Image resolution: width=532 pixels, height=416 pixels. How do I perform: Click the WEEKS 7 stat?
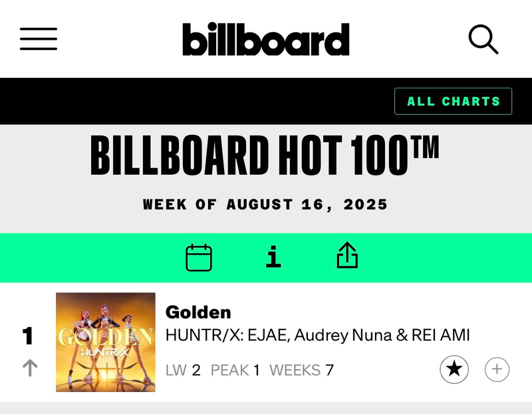click(301, 370)
